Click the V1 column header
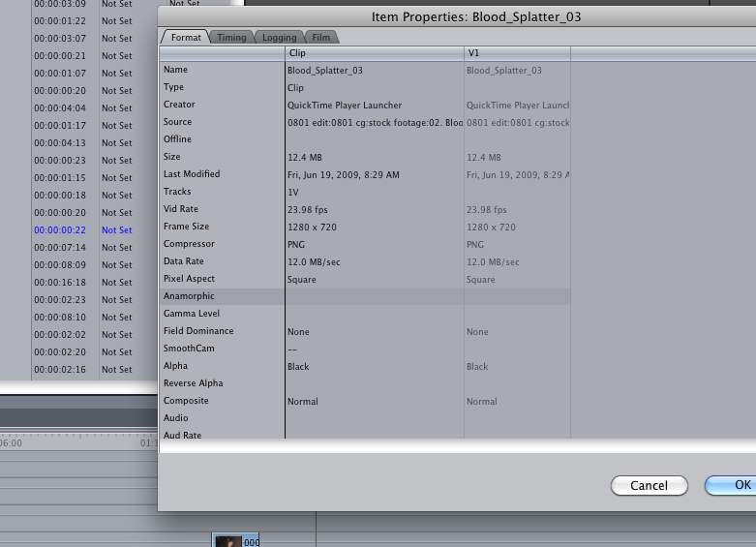Image resolution: width=756 pixels, height=547 pixels. pyautogui.click(x=516, y=53)
